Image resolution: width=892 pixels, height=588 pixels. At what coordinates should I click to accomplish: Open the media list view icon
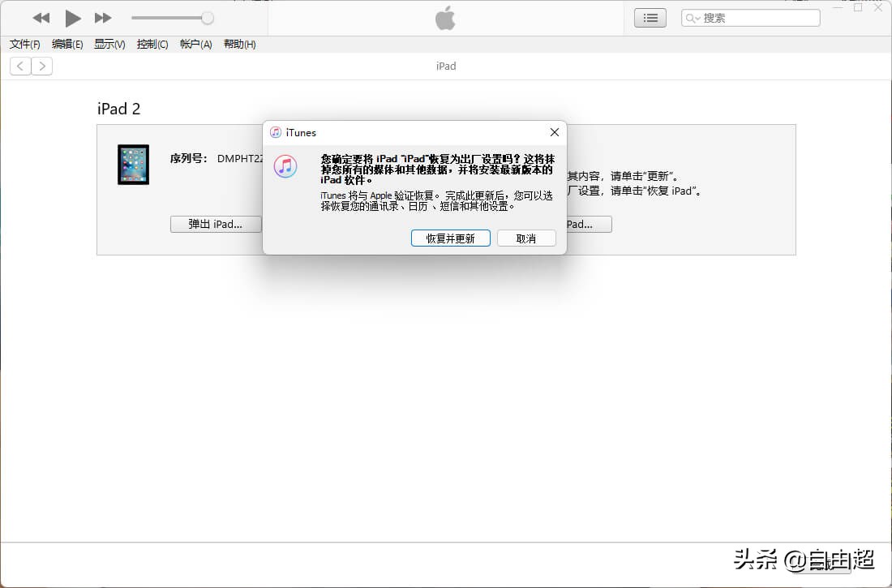650,17
